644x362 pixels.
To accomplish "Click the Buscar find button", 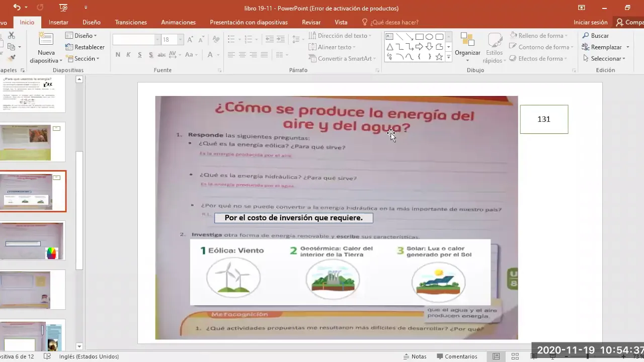I will [x=596, y=36].
